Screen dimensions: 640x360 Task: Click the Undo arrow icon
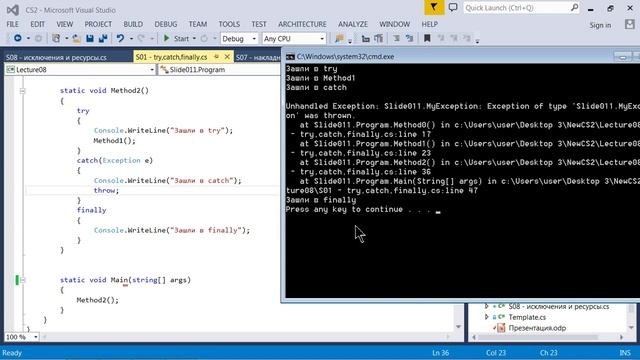pos(120,38)
